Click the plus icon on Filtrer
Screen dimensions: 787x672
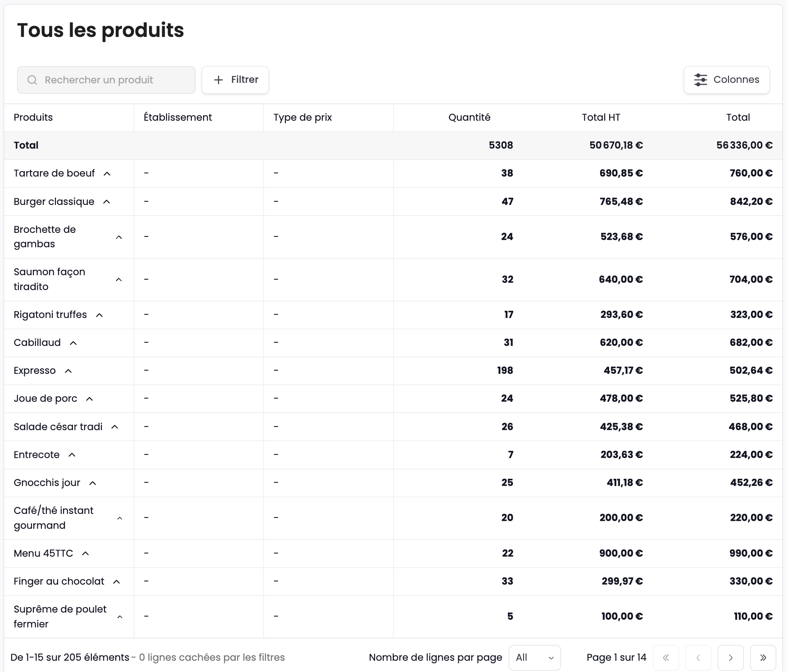pos(218,80)
